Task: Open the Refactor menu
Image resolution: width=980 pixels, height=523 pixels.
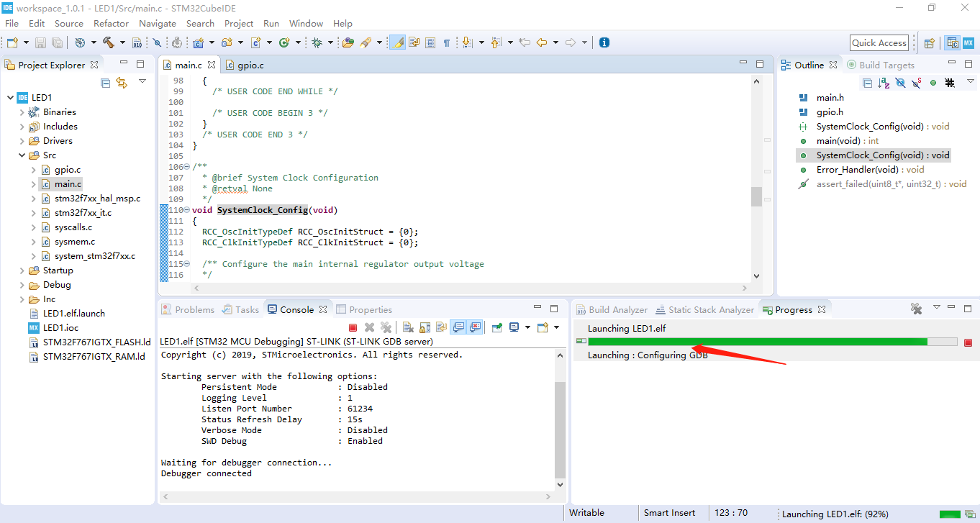Action: tap(111, 23)
